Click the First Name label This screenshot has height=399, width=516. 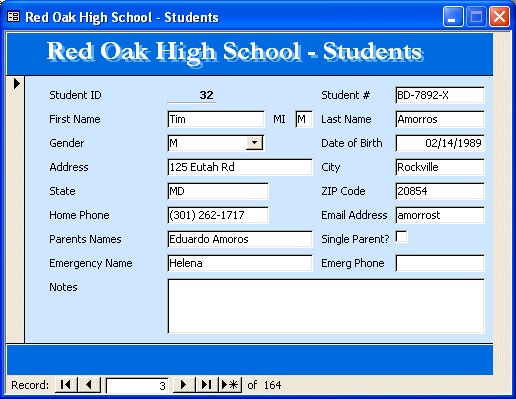(75, 119)
